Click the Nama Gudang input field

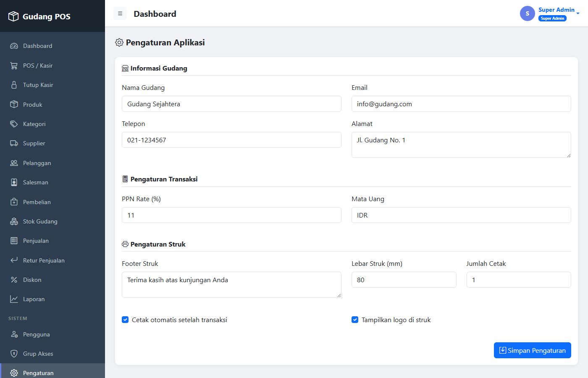[231, 104]
